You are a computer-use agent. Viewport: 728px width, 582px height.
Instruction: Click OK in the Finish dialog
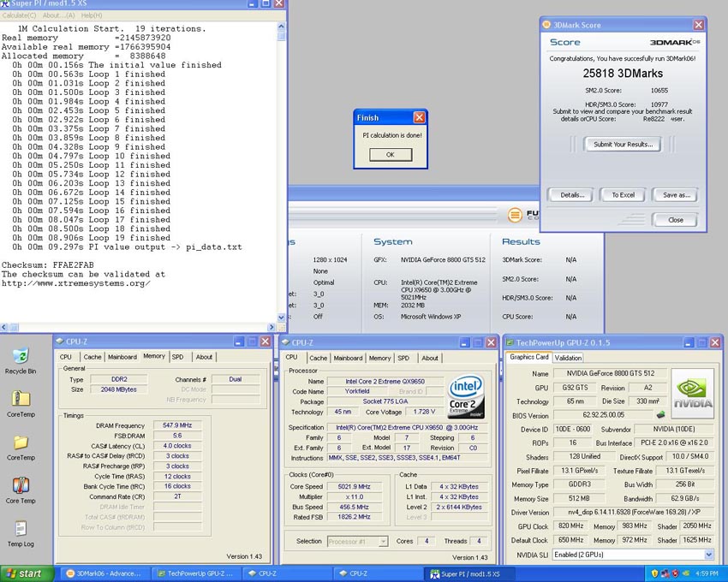[x=391, y=155]
